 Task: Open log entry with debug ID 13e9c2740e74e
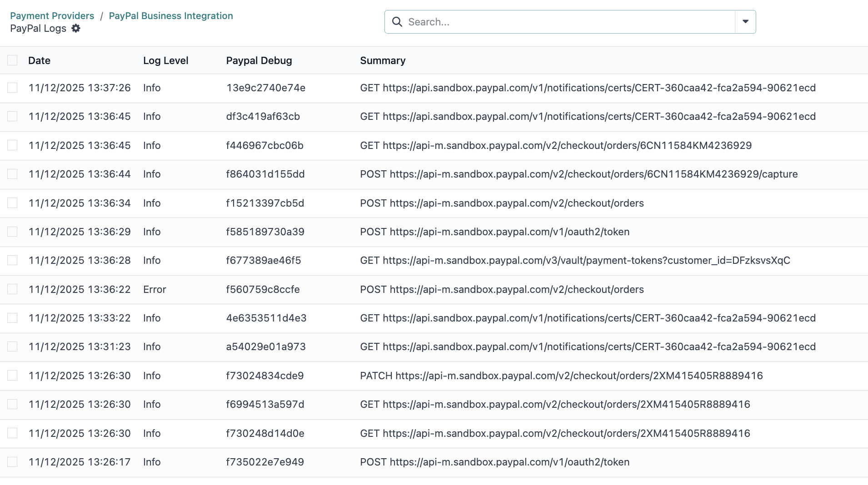tap(266, 88)
